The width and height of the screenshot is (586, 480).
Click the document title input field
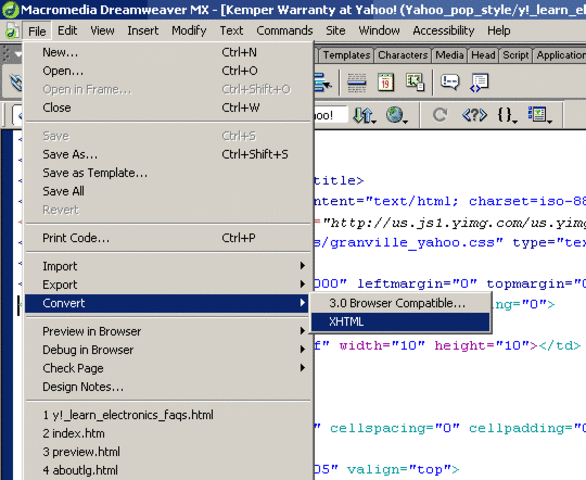(x=330, y=115)
